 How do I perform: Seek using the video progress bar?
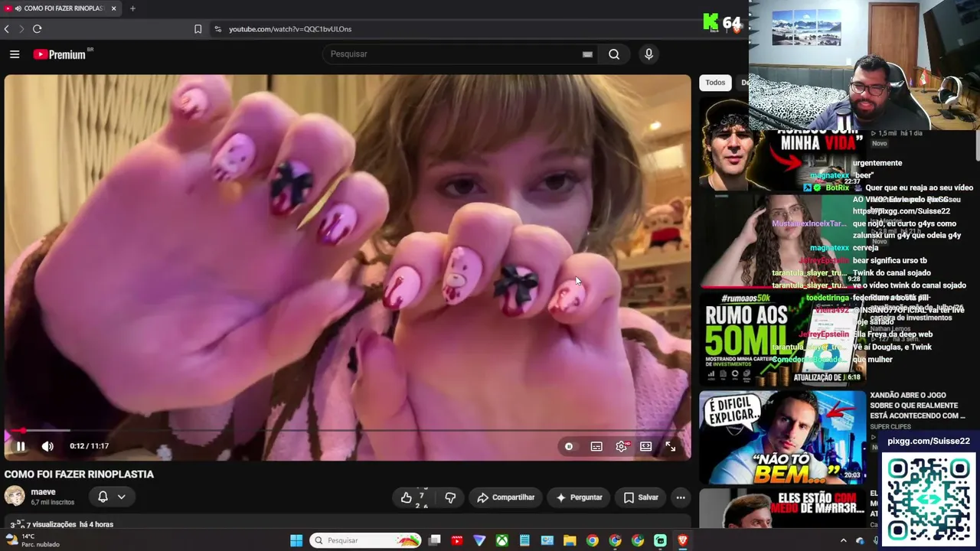click(x=348, y=431)
